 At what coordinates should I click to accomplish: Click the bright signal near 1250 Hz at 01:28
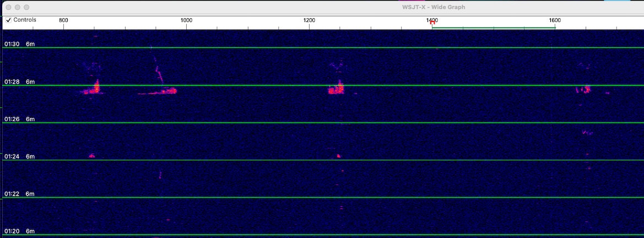pyautogui.click(x=337, y=88)
